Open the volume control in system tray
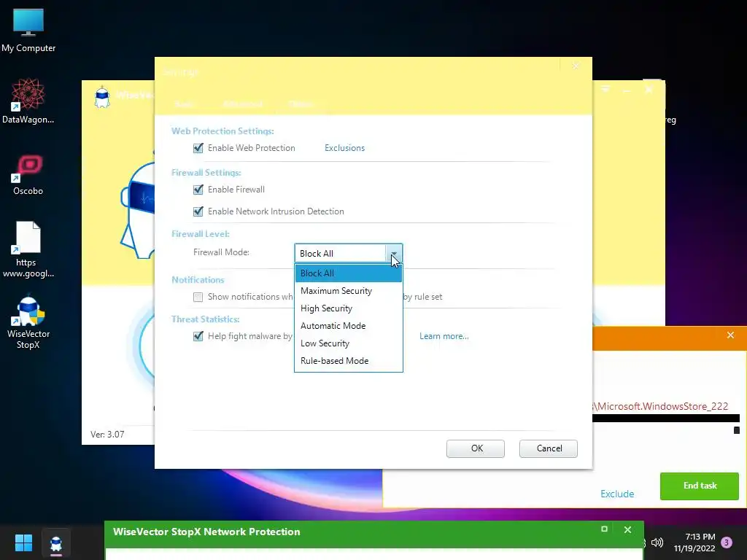The width and height of the screenshot is (747, 560). (x=657, y=542)
